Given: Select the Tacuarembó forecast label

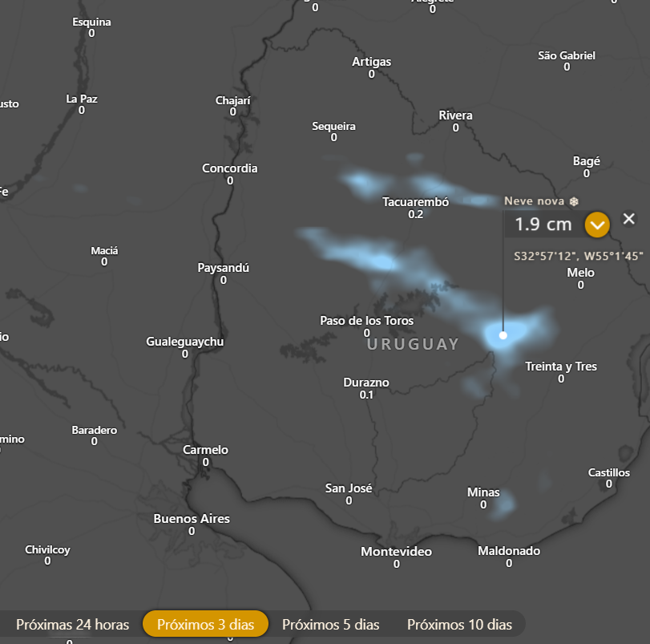Looking at the screenshot, I should pos(415,202).
